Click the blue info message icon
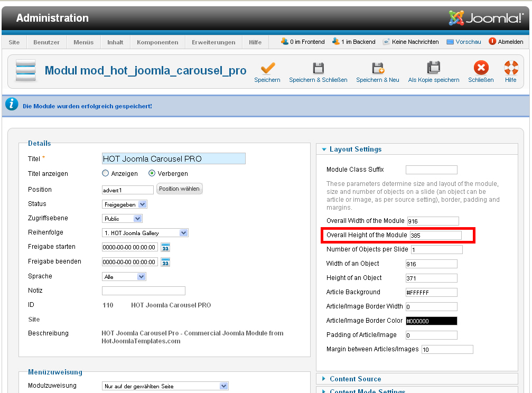The image size is (532, 393). (x=12, y=104)
